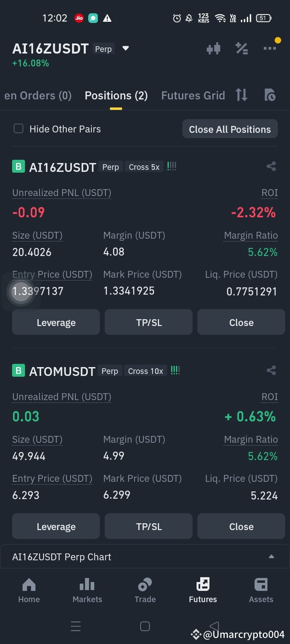Screen dimensions: 290x644
Task: Open the candlestick chart icon
Action: point(213,49)
